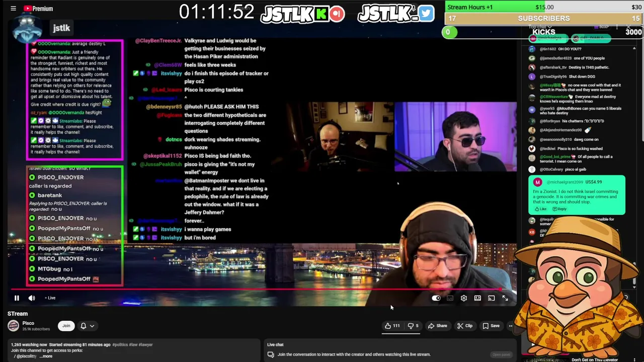The width and height of the screenshot is (644, 362).
Task: Click the notification bell icon
Action: (x=84, y=326)
